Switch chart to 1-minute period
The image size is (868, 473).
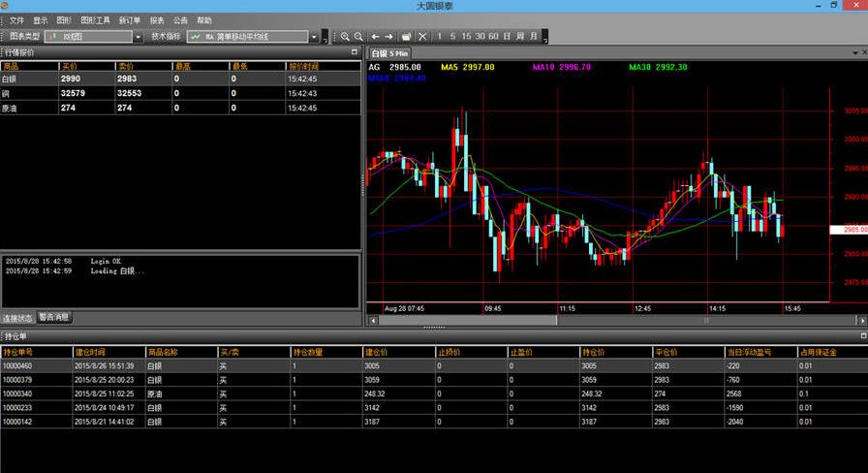(440, 37)
